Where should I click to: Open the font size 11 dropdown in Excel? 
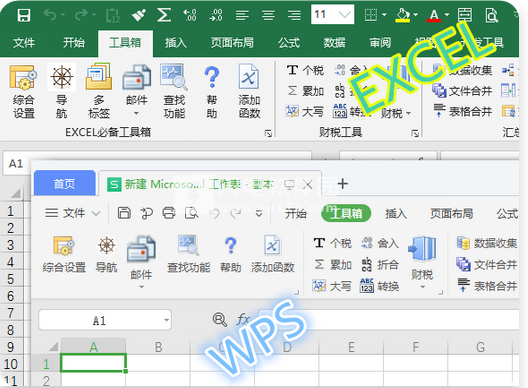point(344,15)
